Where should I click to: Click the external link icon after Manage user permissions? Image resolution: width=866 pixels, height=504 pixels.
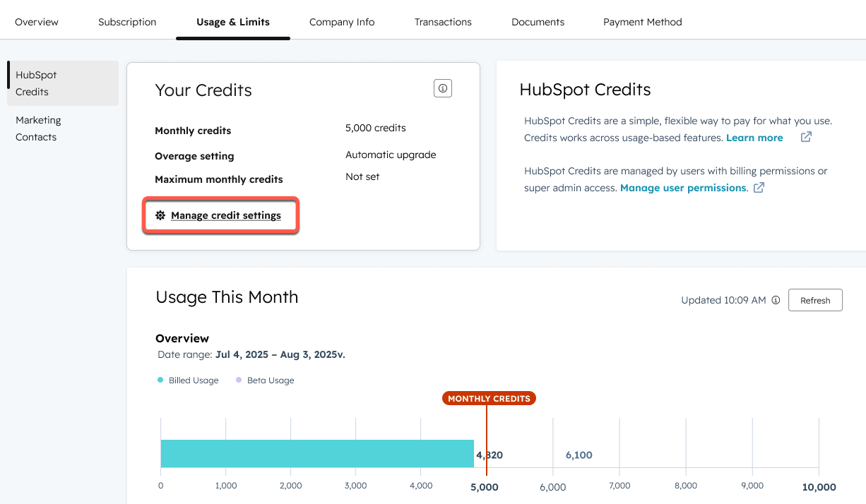pyautogui.click(x=759, y=188)
